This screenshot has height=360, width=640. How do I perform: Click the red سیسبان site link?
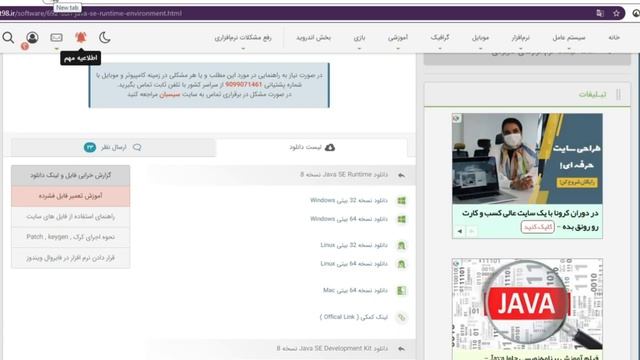tap(170, 94)
